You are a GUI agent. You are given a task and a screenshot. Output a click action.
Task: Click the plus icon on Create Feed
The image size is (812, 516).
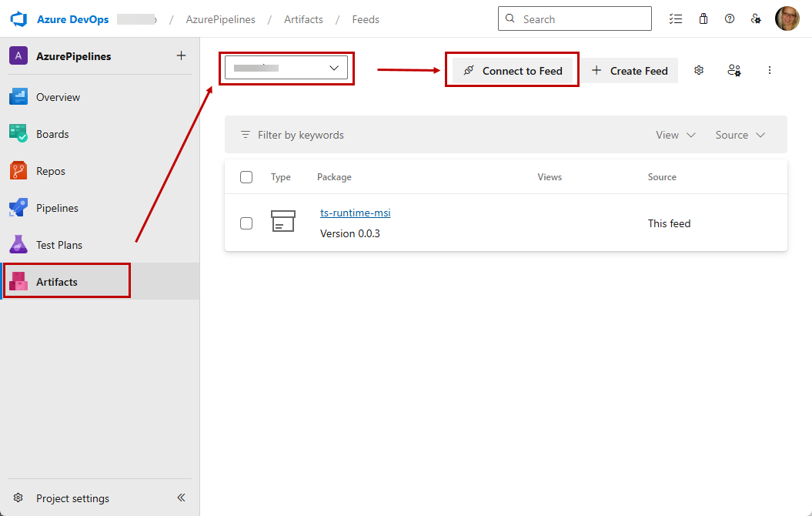(x=596, y=70)
